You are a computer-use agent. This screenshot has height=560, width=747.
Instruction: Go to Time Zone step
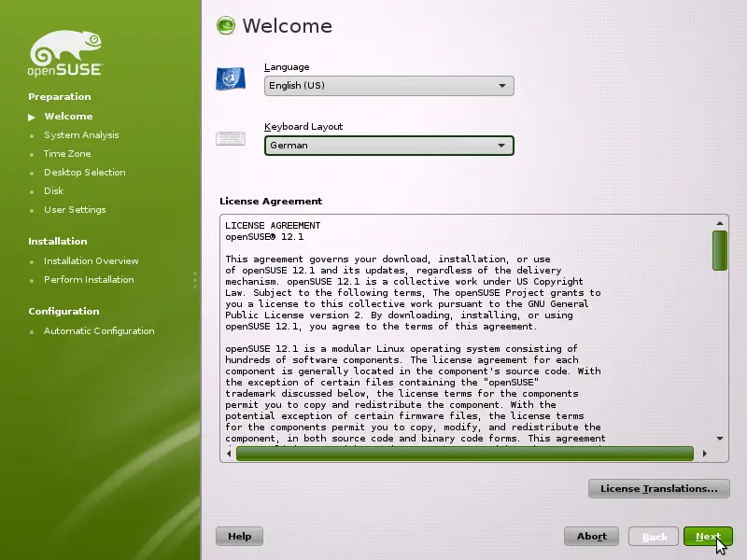pos(67,154)
